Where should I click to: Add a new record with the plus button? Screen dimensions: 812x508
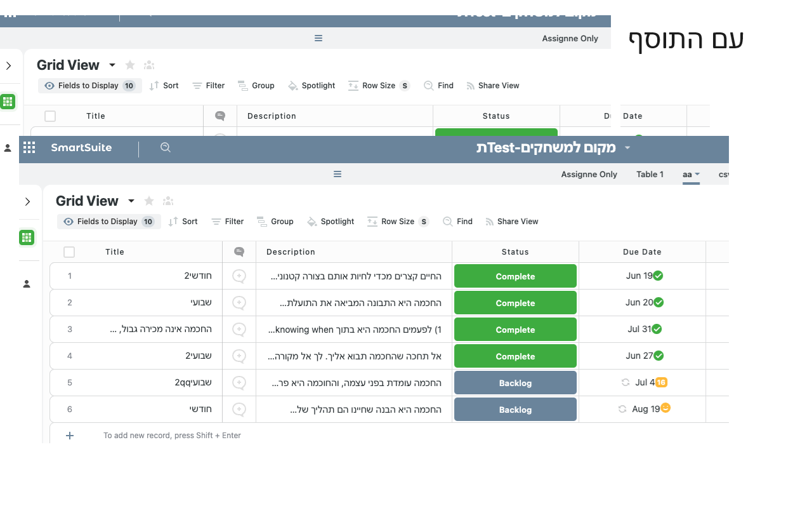point(69,435)
